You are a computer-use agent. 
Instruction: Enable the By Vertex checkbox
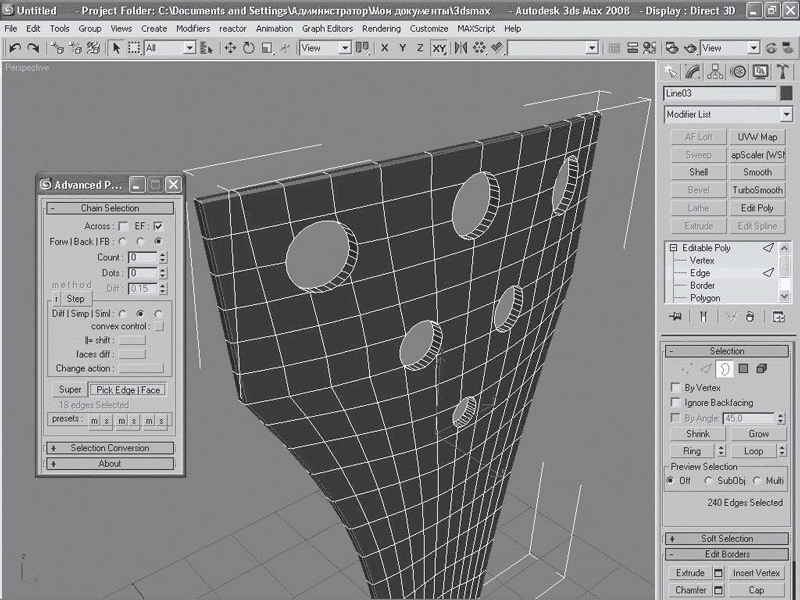tap(674, 387)
